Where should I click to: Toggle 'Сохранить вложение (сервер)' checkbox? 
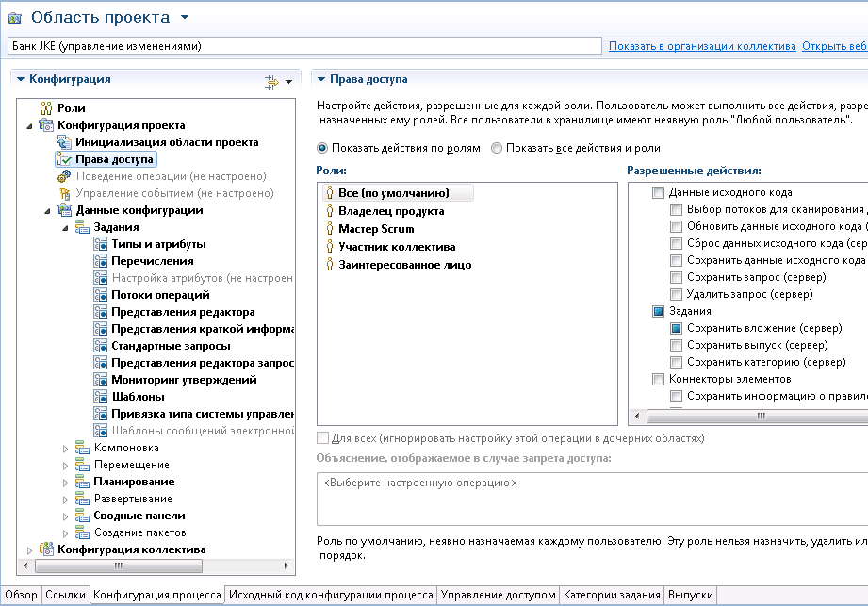[676, 328]
